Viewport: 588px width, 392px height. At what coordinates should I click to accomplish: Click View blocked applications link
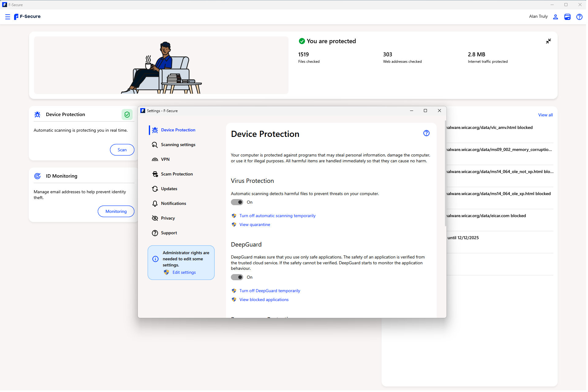click(x=264, y=299)
